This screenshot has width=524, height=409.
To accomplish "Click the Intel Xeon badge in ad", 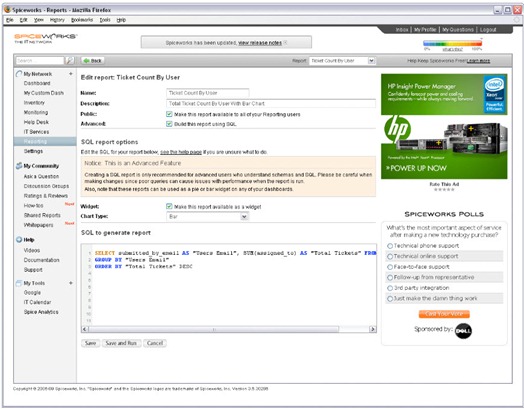I will coord(494,95).
